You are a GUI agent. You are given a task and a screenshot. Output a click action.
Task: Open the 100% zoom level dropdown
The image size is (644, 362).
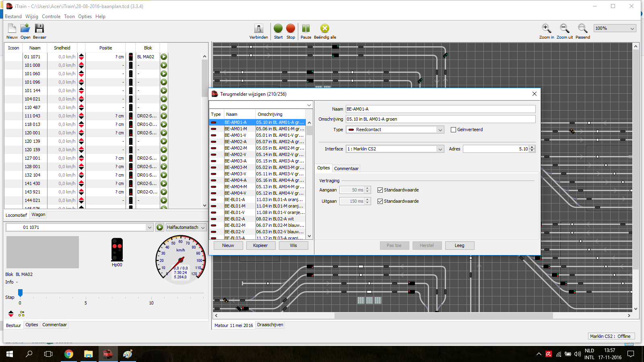(x=632, y=28)
